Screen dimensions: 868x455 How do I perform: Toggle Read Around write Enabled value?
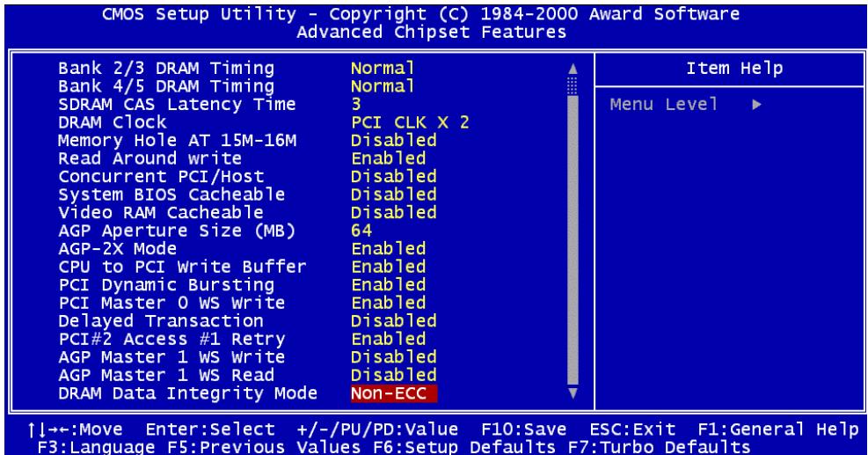coord(389,158)
